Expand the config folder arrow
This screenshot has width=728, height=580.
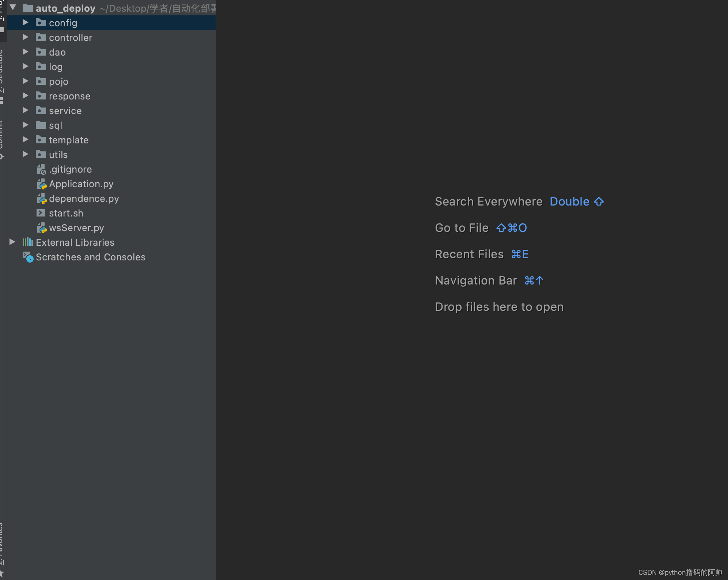click(25, 23)
